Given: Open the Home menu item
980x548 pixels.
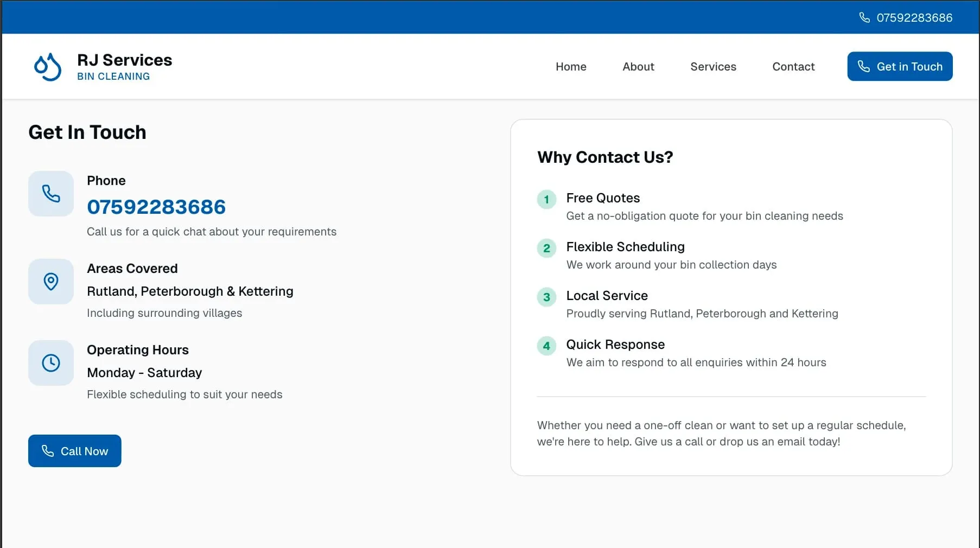Looking at the screenshot, I should pos(571,66).
